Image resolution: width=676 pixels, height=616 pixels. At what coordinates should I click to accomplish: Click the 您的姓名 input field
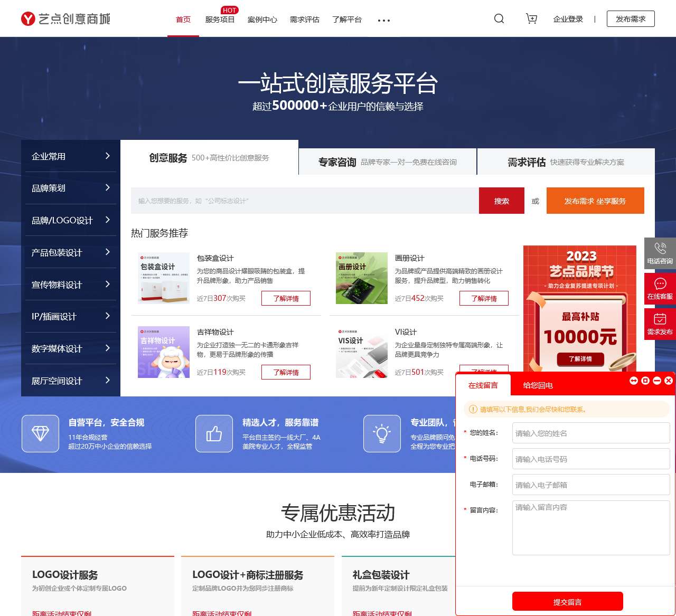point(591,433)
